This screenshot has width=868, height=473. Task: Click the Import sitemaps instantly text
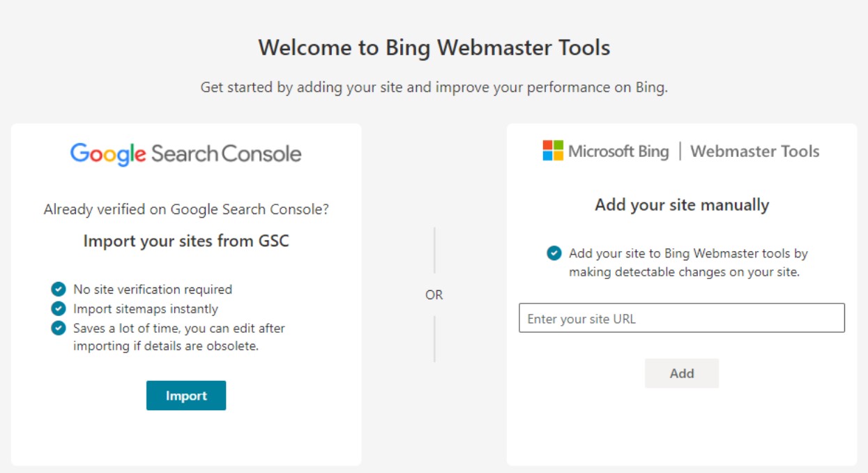click(146, 309)
